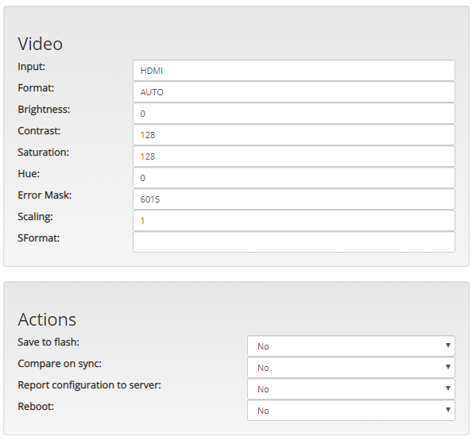Click the arrow on Save to flash selector
This screenshot has width=476, height=448.
pos(447,346)
